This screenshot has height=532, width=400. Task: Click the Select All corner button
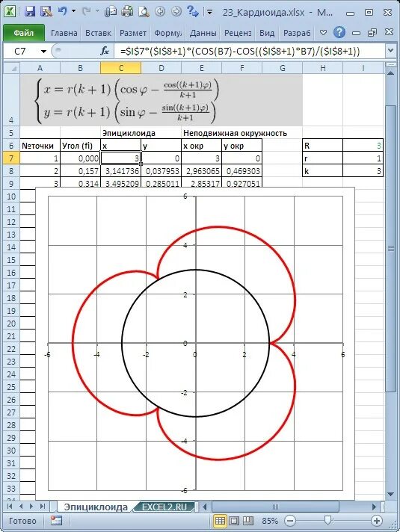(11, 68)
